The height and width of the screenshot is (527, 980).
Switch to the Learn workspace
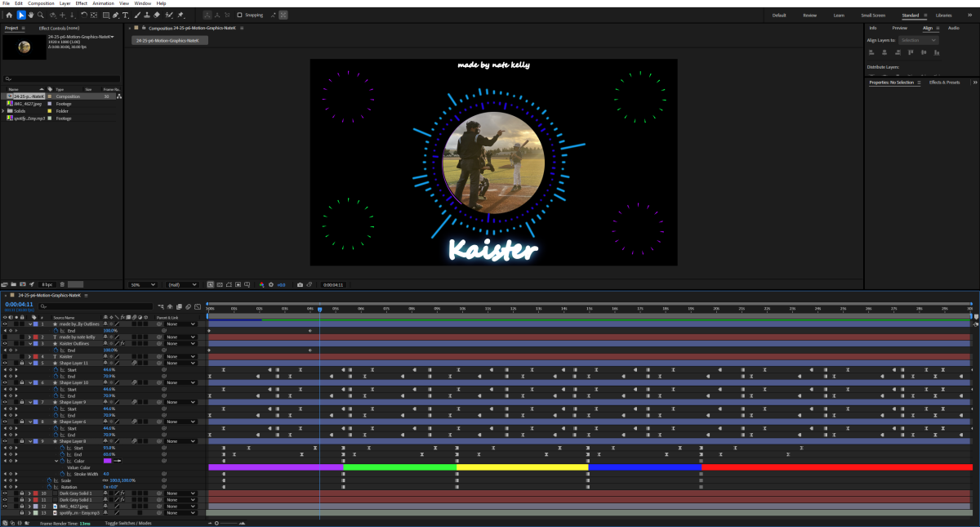pos(839,15)
